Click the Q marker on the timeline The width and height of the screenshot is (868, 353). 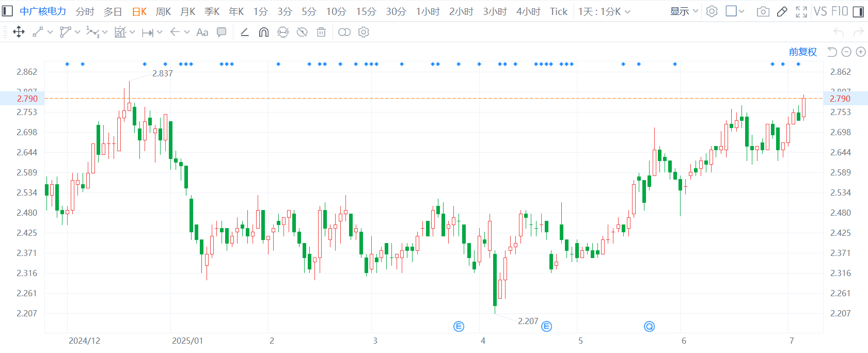coord(649,326)
